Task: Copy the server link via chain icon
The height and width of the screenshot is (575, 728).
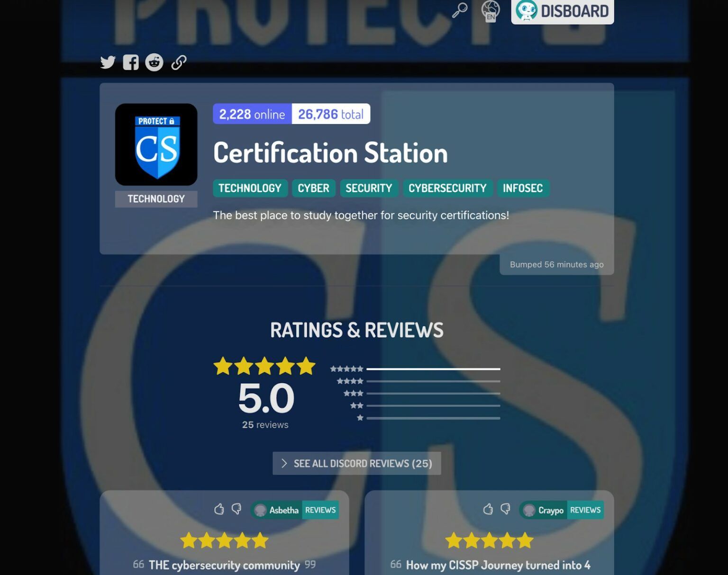Action: (179, 62)
